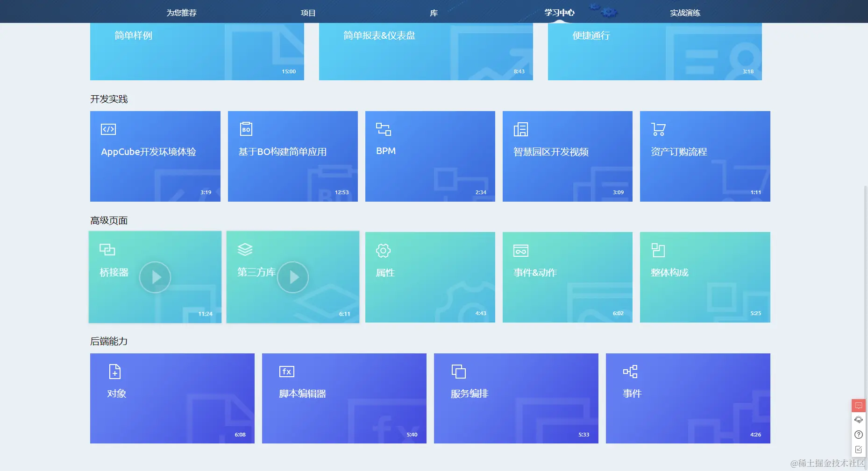Screen dimensions: 868x471
Task: Open the customer service headset icon
Action: (859, 420)
